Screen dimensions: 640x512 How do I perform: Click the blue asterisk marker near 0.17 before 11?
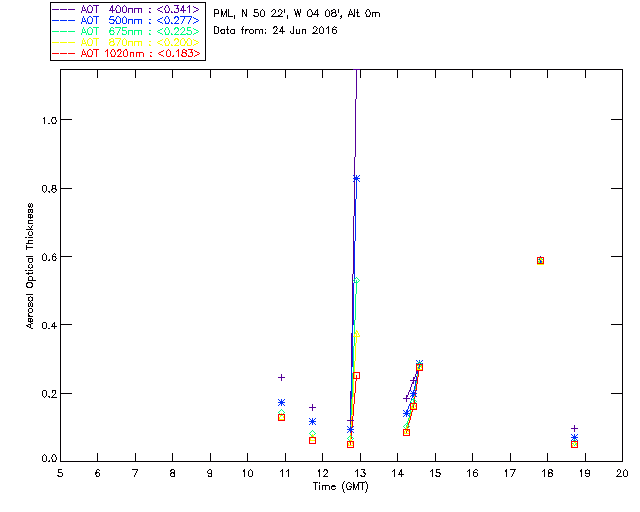click(x=281, y=403)
